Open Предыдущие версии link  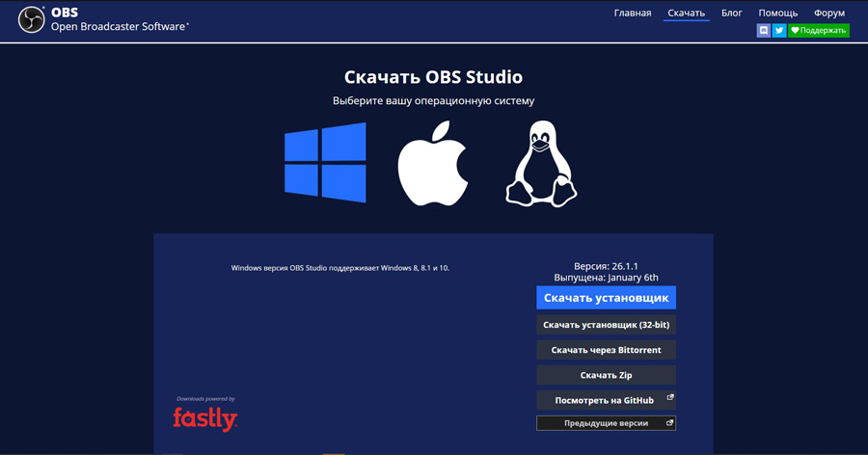pyautogui.click(x=606, y=423)
